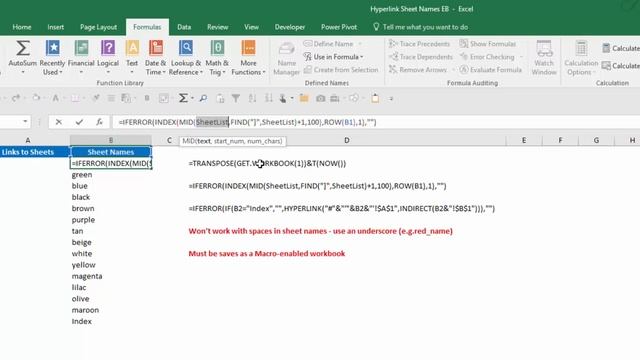
Task: Click Trace Precedents
Action: tap(420, 44)
